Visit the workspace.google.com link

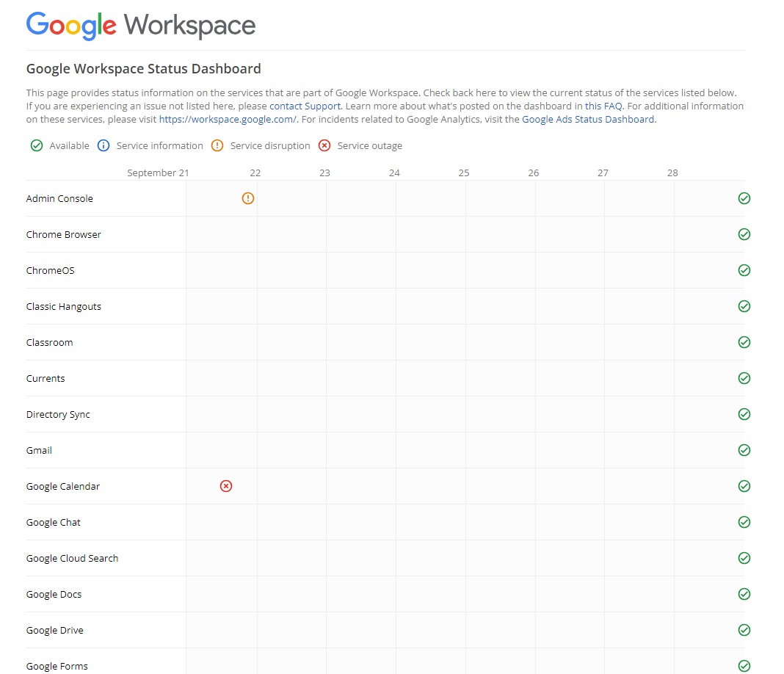point(228,120)
